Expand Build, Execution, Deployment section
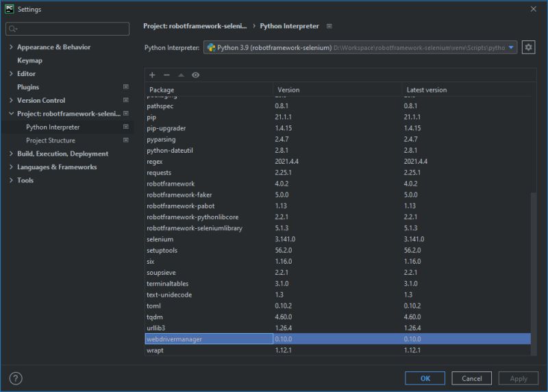 click(11, 154)
